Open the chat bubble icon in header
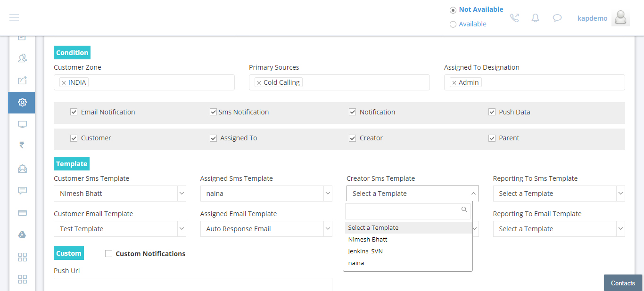644x291 pixels. 557,18
